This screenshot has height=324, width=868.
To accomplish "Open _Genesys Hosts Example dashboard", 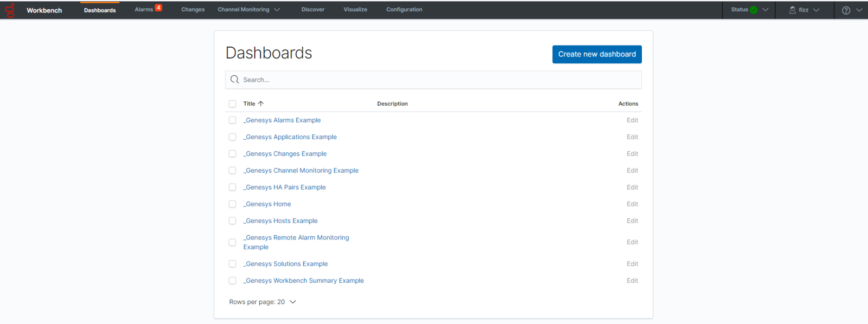I will pos(280,221).
